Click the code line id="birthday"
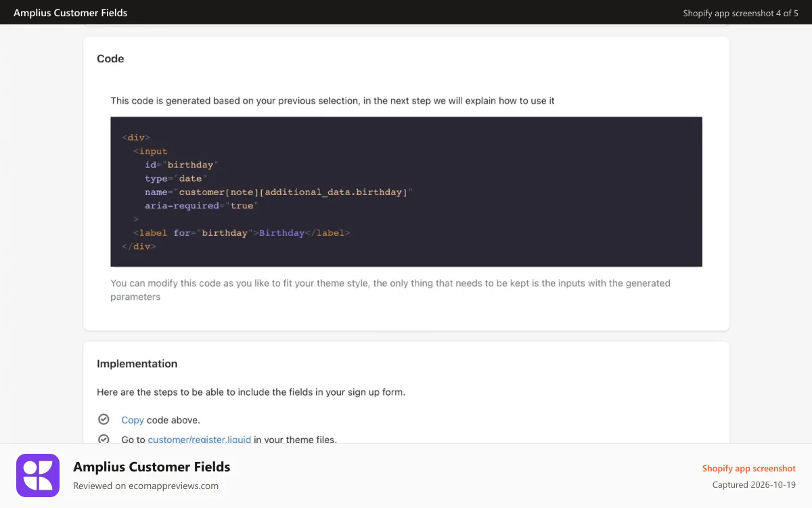The height and width of the screenshot is (508, 812). 181,165
